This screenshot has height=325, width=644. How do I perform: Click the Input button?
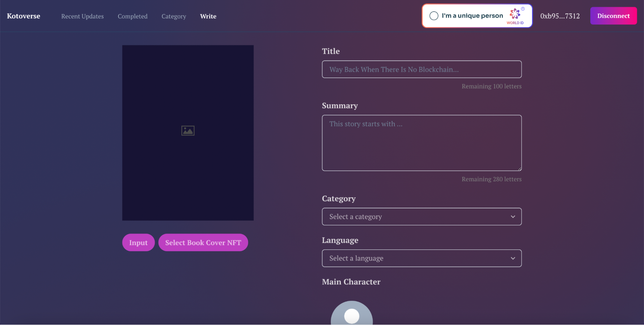click(138, 242)
